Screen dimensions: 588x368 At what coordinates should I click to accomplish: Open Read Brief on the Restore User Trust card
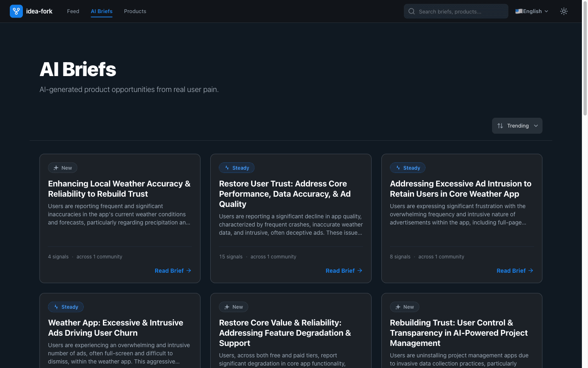341,270
